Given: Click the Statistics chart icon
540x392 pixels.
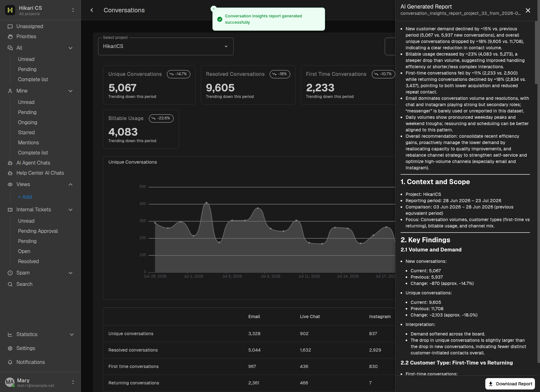Looking at the screenshot, I should tap(10, 335).
